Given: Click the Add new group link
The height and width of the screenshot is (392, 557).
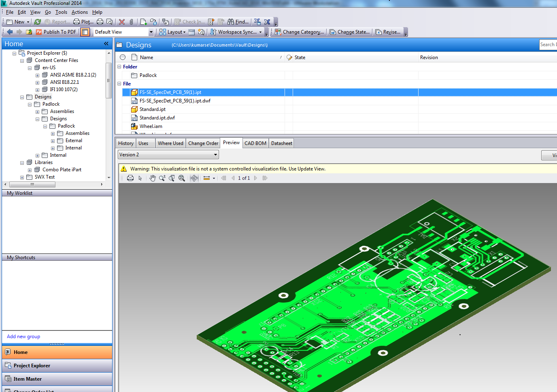Looking at the screenshot, I should tap(23, 337).
